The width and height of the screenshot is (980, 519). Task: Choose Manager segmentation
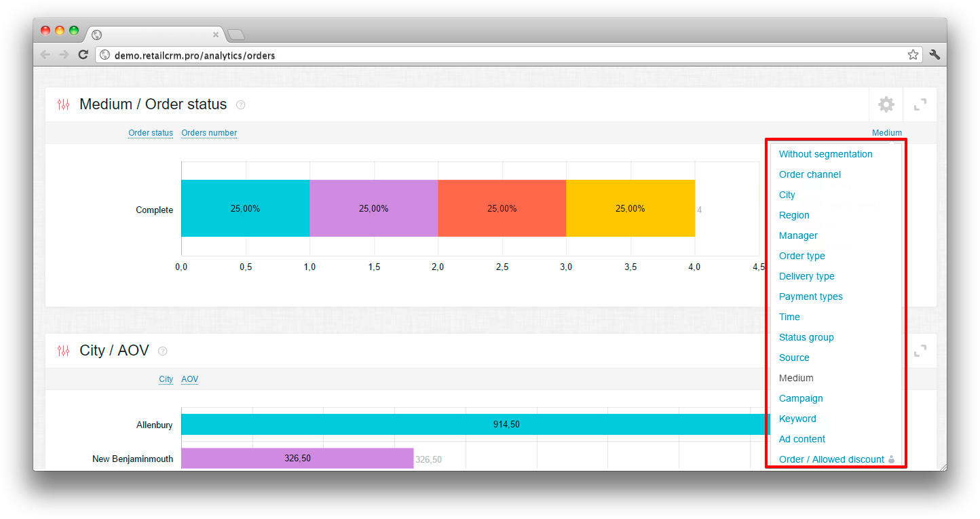point(798,235)
